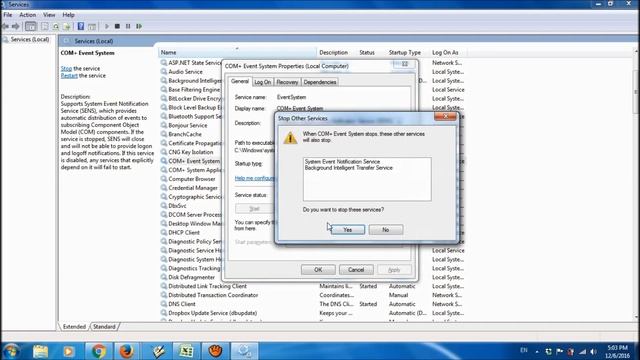Click the blue Help toolbar icon
Image resolution: width=640 pixels, height=360 pixels.
point(81,27)
